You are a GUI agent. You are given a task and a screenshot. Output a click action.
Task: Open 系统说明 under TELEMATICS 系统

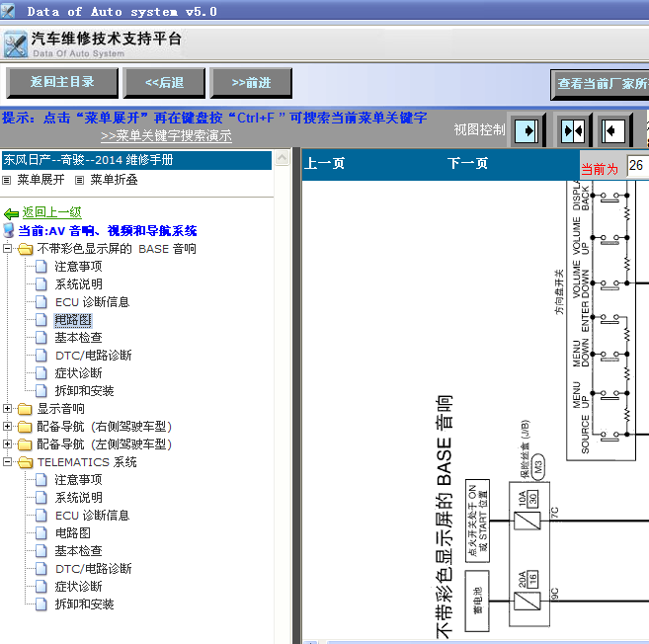pos(78,498)
